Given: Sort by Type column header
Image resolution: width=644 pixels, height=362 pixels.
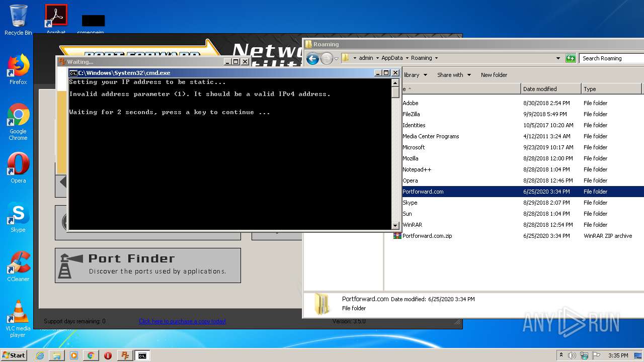Looking at the screenshot, I should pos(611,89).
